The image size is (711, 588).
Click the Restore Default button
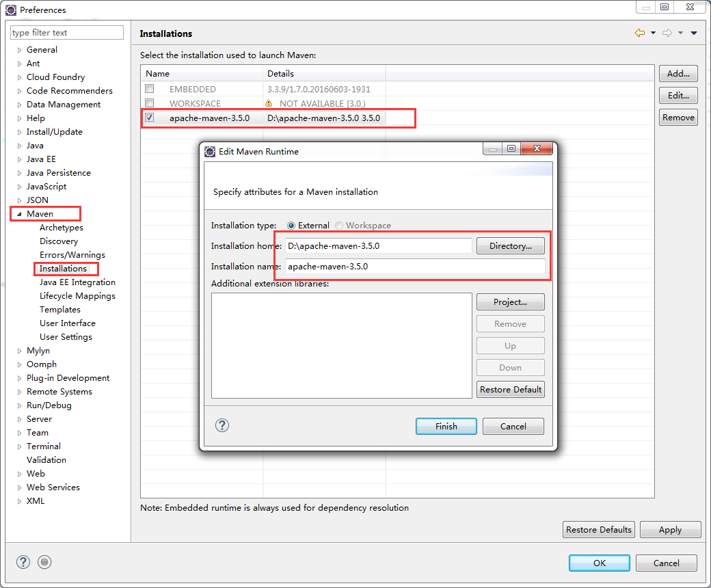click(x=511, y=390)
